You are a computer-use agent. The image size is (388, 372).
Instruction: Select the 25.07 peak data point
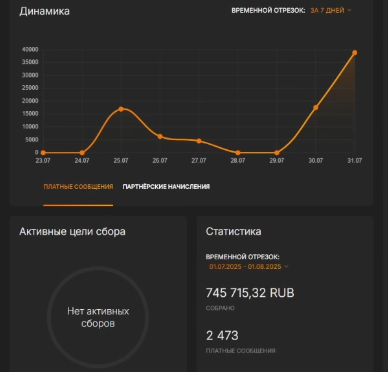coord(121,109)
